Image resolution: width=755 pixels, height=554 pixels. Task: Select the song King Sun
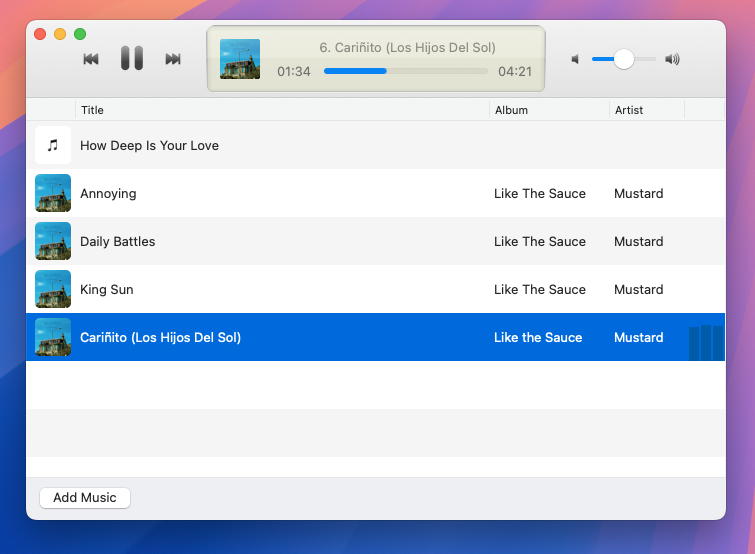(376, 289)
